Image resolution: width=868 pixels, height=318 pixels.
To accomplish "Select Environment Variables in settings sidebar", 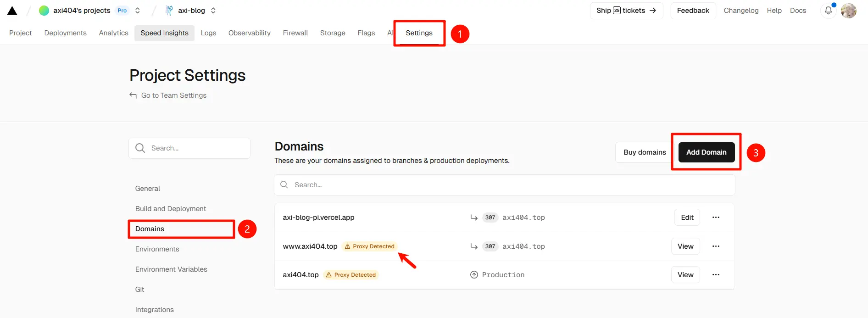I will pyautogui.click(x=171, y=269).
